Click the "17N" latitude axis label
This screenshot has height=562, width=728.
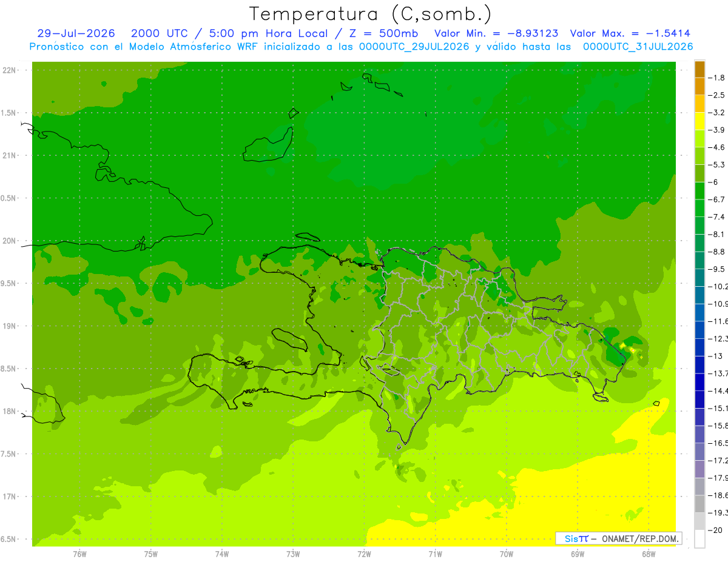coord(10,497)
